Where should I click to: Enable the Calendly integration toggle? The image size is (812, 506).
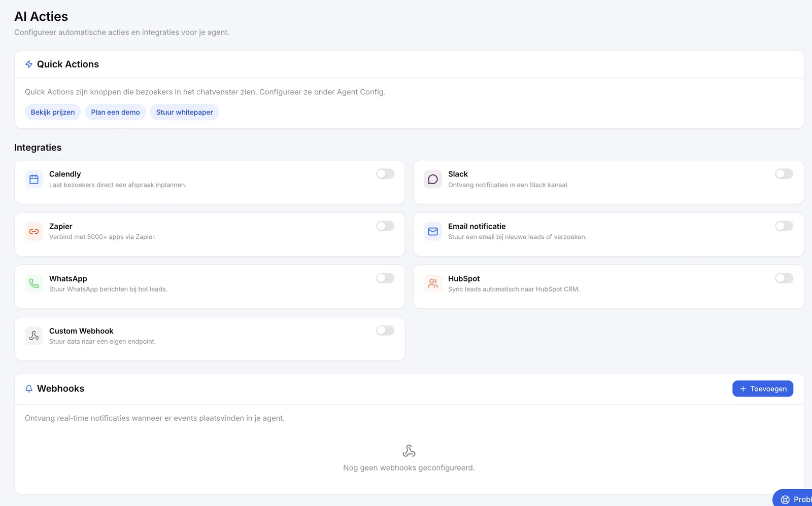coord(385,174)
